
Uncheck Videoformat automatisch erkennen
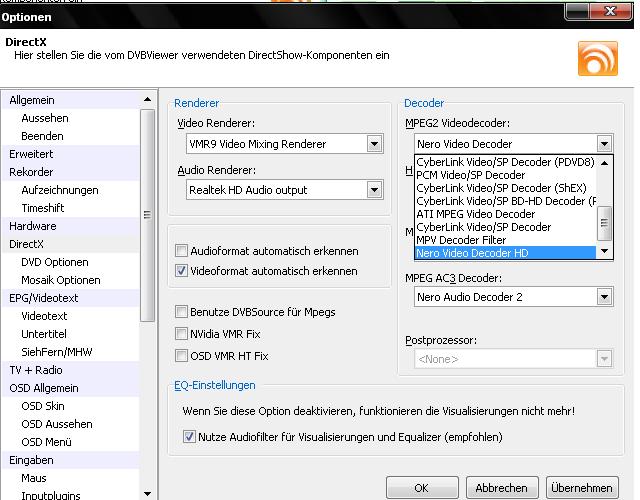[x=181, y=271]
